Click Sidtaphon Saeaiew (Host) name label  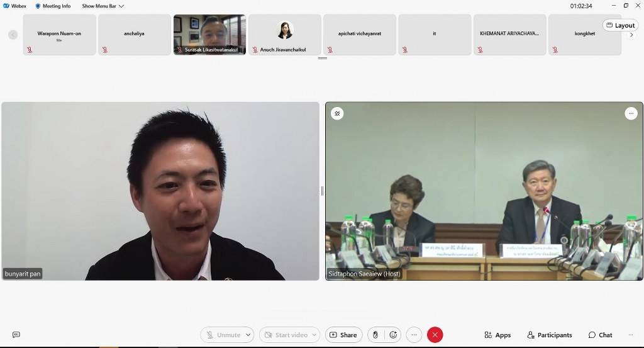364,274
